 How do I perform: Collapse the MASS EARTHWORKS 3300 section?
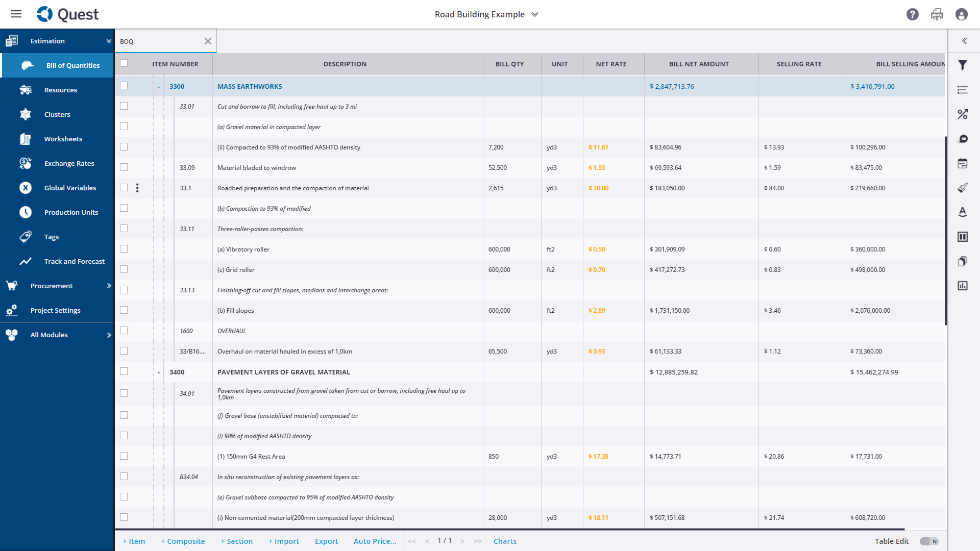158,86
